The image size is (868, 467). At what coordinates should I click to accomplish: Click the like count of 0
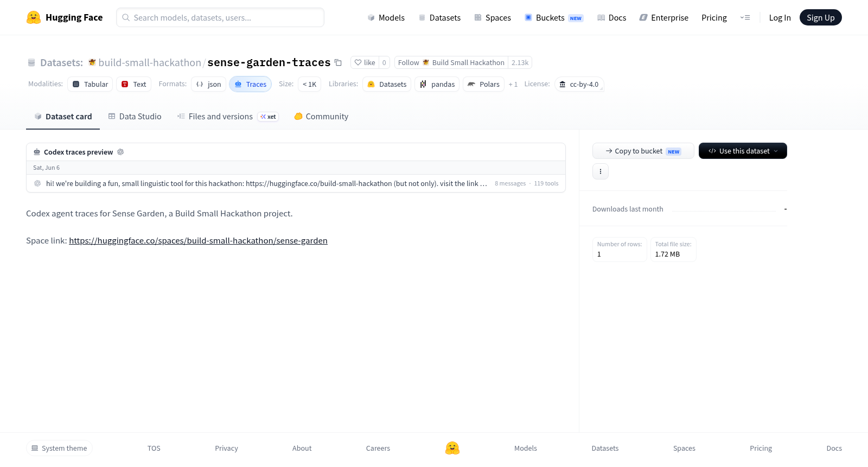tap(384, 62)
